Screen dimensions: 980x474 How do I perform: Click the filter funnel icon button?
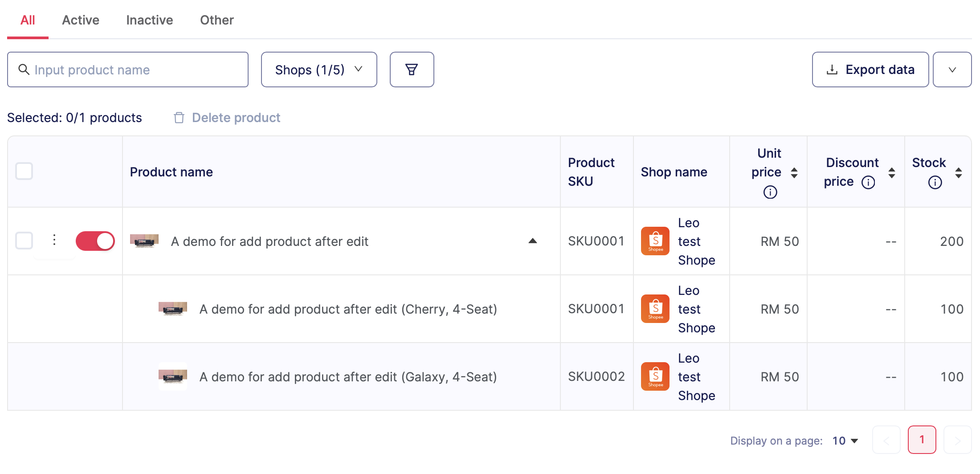(x=412, y=69)
